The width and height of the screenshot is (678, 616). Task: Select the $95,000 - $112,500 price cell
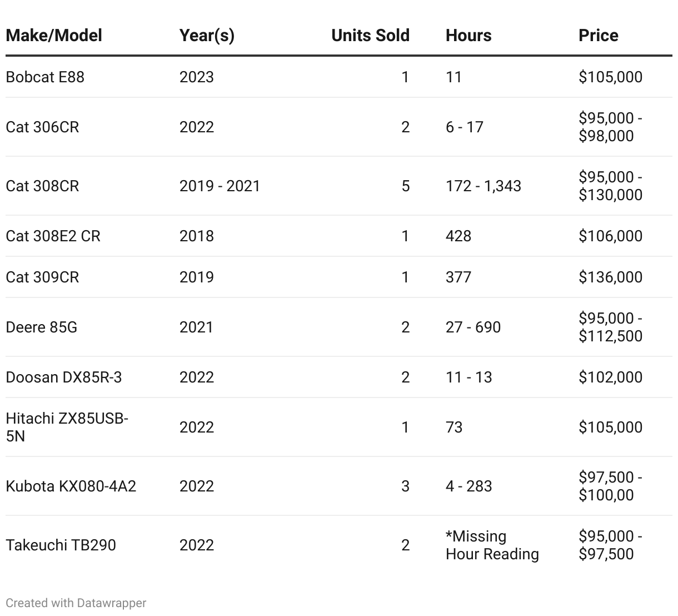(610, 327)
